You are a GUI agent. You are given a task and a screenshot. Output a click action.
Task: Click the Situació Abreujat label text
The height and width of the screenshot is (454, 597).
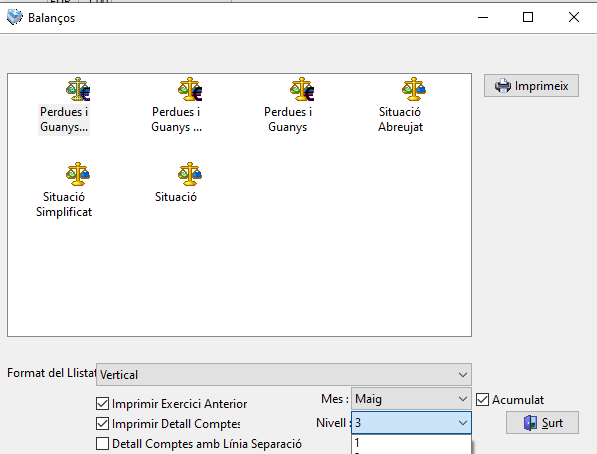[x=400, y=119]
